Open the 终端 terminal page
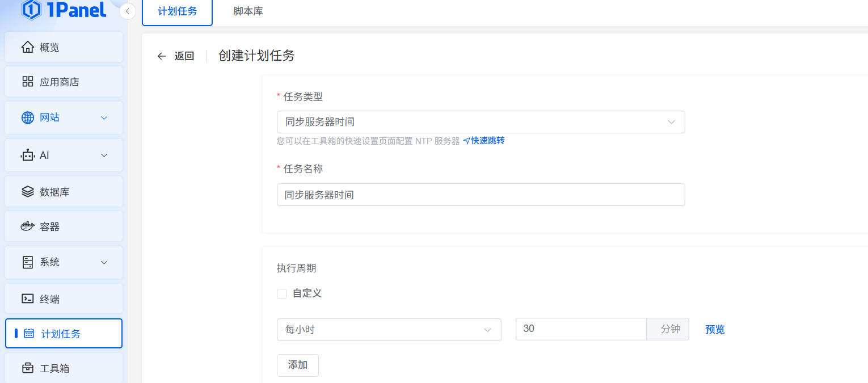This screenshot has width=868, height=383. [x=64, y=298]
